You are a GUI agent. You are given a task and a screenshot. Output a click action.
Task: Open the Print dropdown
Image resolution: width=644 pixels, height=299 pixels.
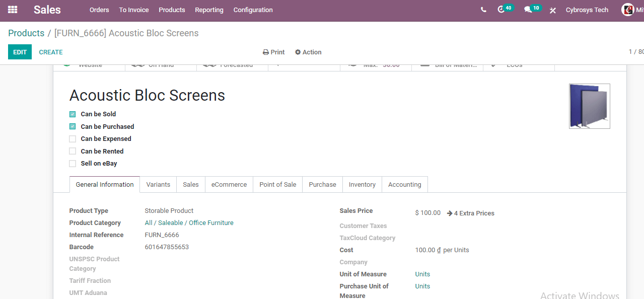pos(273,52)
